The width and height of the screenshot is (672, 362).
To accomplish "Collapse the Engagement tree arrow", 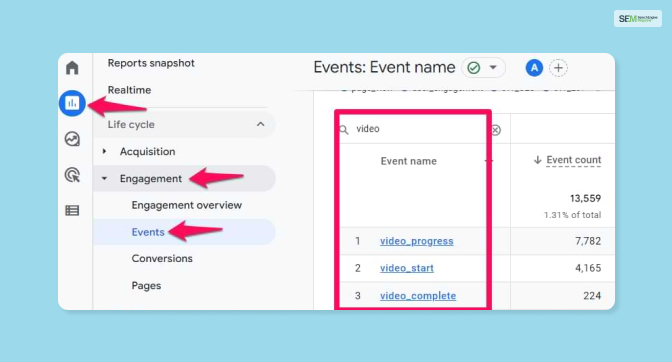I will point(104,179).
